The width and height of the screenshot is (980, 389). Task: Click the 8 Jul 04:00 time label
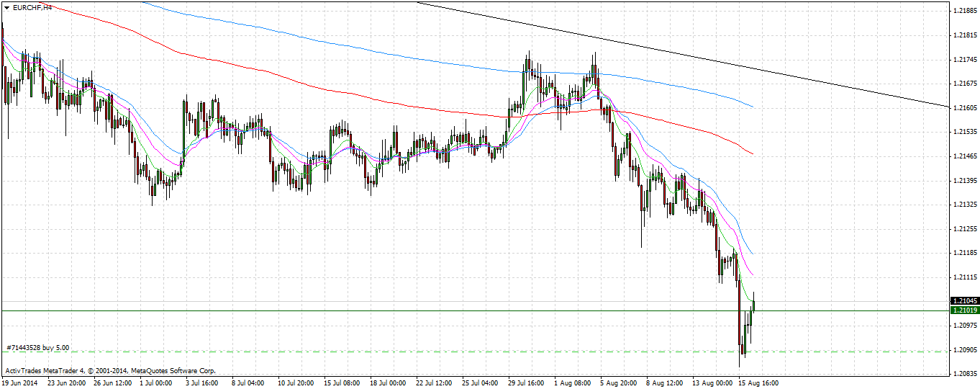pyautogui.click(x=248, y=383)
